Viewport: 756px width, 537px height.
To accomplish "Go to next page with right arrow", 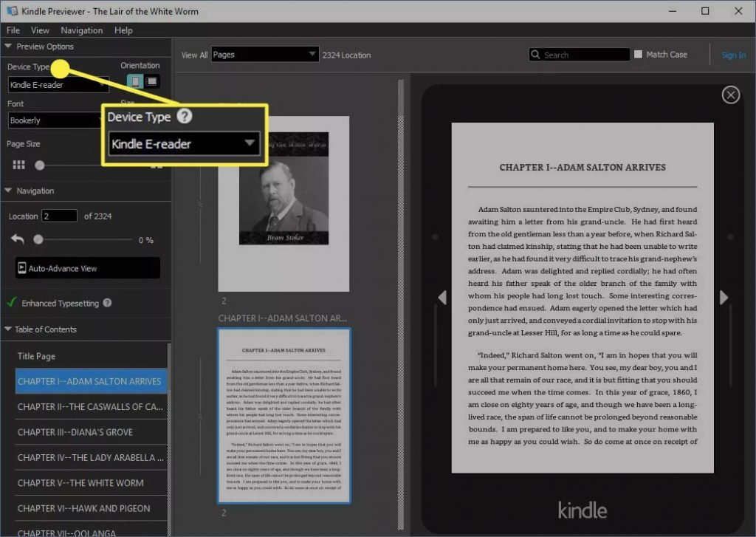I will (724, 297).
